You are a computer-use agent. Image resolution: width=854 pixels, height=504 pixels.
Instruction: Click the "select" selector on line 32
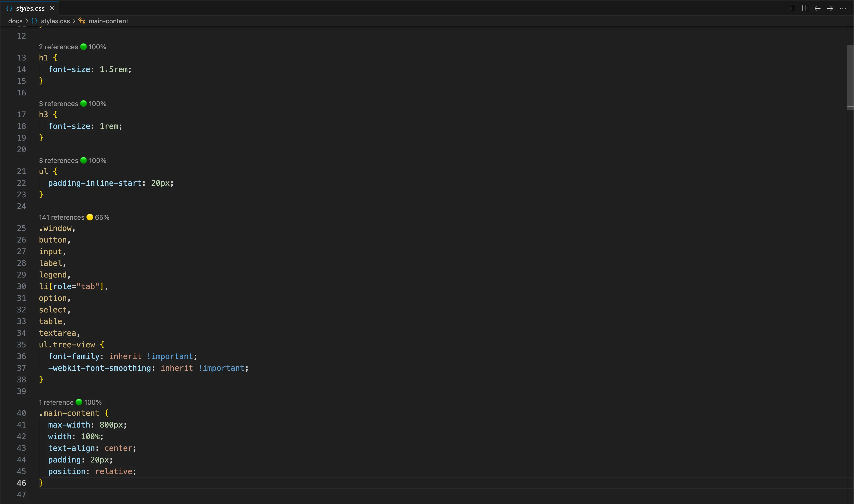tap(53, 310)
